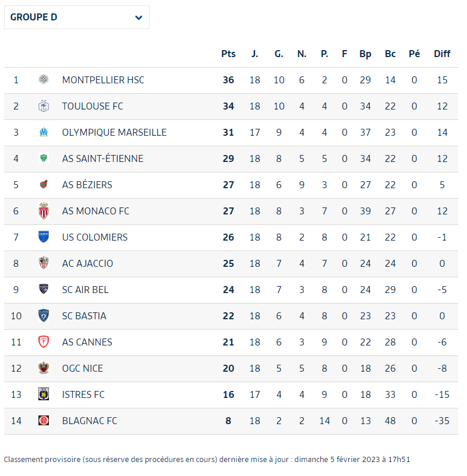Click the Blagnac FC red logo

click(x=44, y=421)
